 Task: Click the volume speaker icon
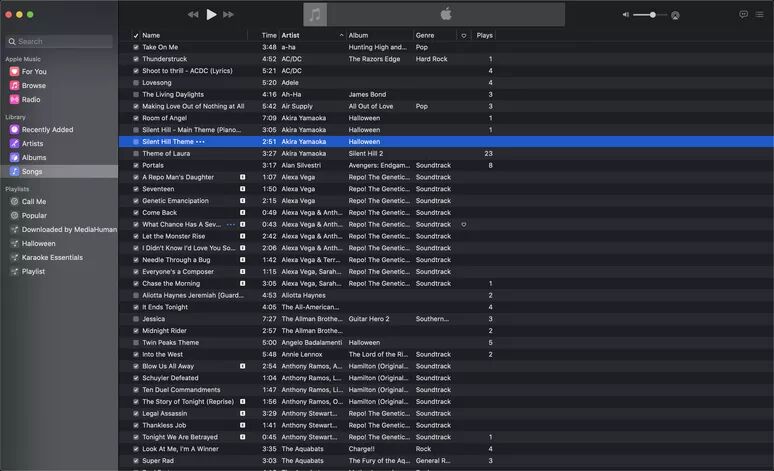[625, 15]
